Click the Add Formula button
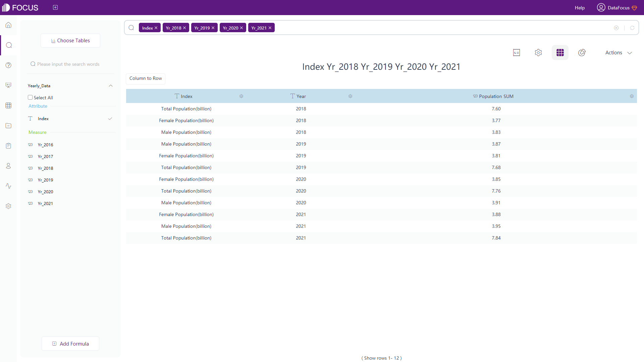Viewport: 644px width, 362px height. [70, 344]
